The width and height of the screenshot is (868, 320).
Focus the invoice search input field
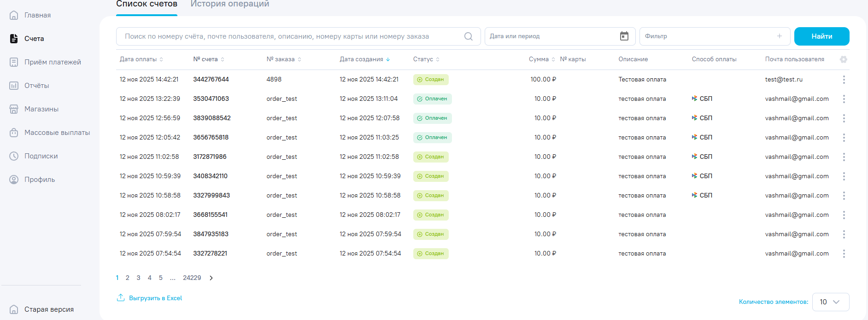[x=290, y=36]
